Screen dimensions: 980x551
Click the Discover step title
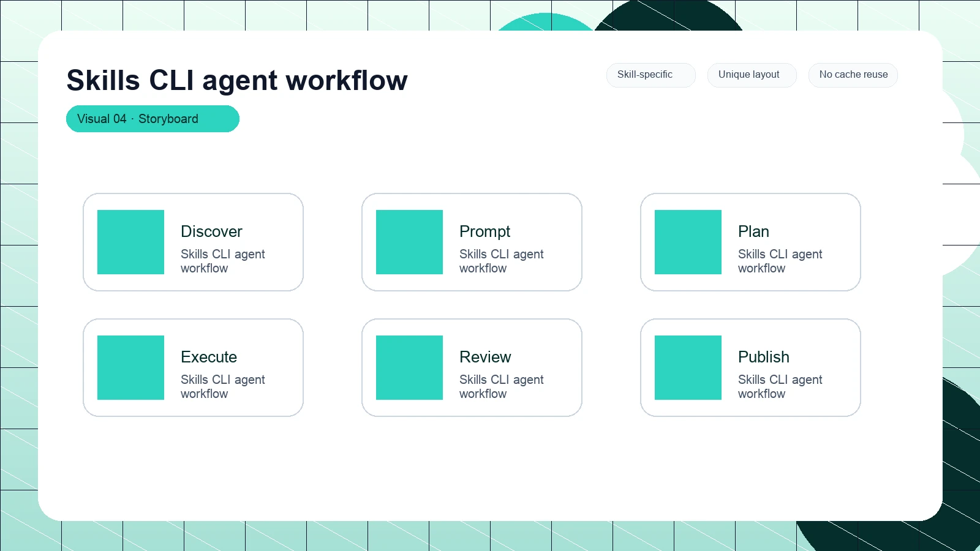point(211,231)
